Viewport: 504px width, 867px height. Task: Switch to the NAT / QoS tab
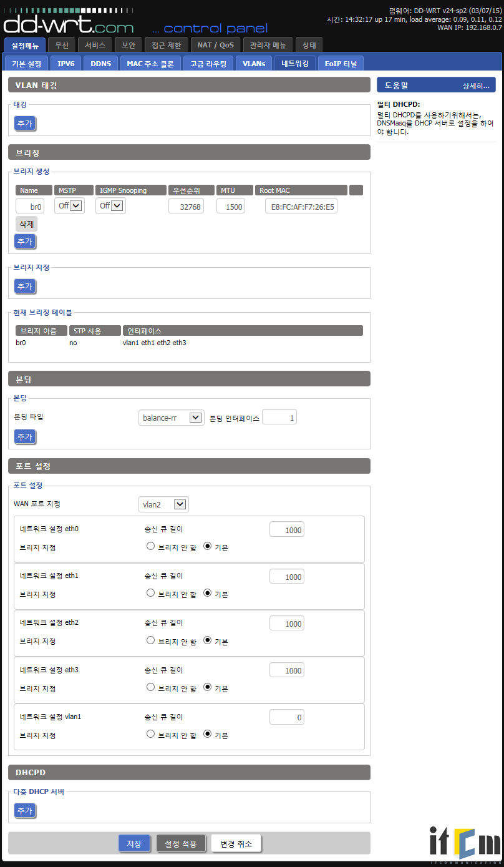[215, 45]
